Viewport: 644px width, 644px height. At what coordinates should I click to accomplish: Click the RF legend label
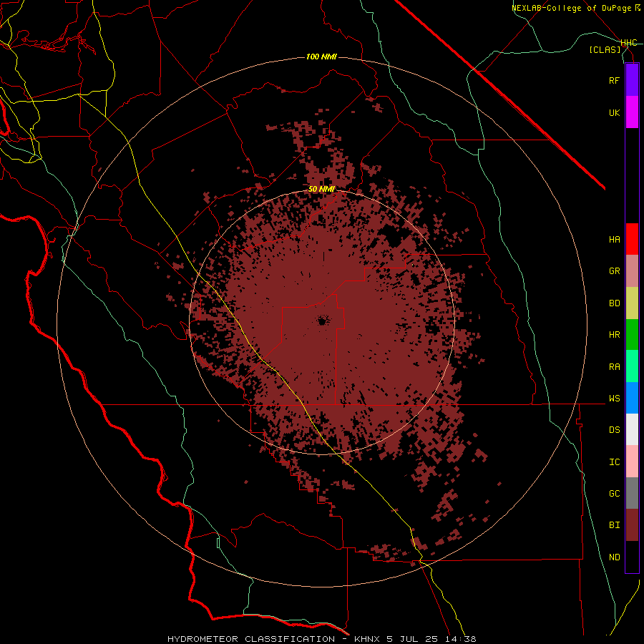click(x=614, y=80)
